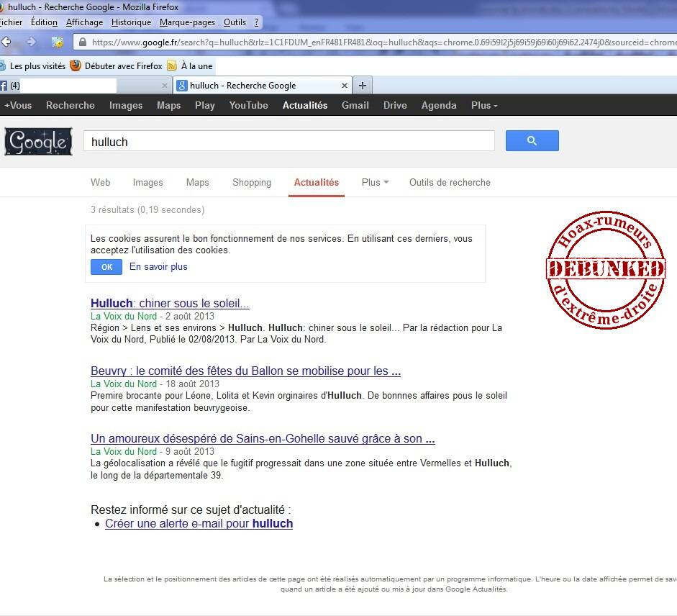Screen dimensions: 677x616
Task: Click La Voix du Nord dated 9 août 2013
Action: tap(124, 451)
